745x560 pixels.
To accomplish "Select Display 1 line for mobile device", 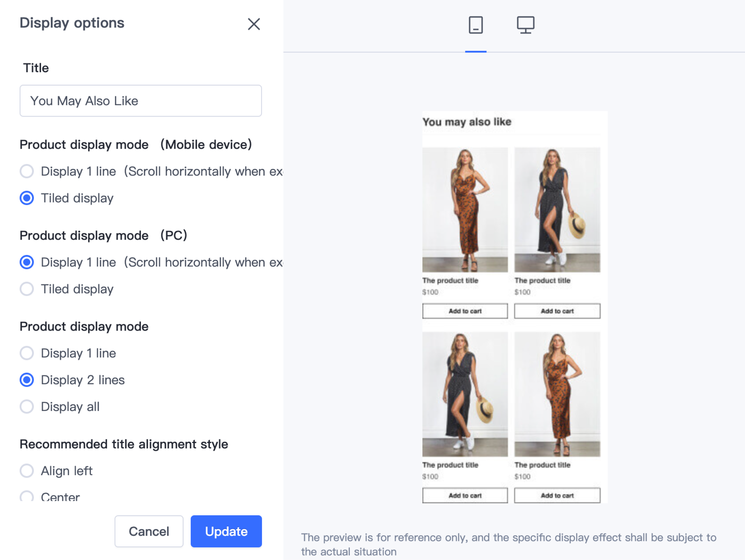I will tap(27, 171).
